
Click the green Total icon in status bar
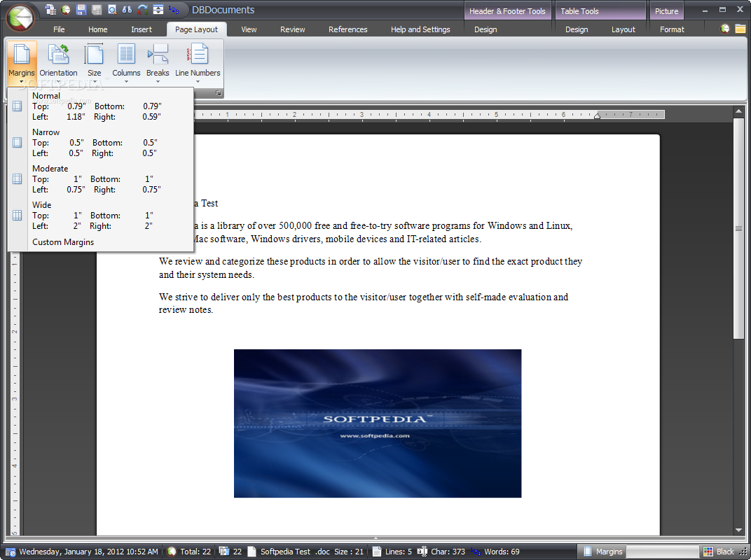(172, 552)
